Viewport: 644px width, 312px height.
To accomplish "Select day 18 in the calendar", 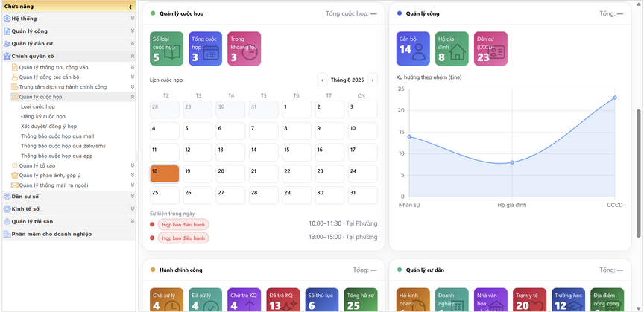I will [165, 174].
